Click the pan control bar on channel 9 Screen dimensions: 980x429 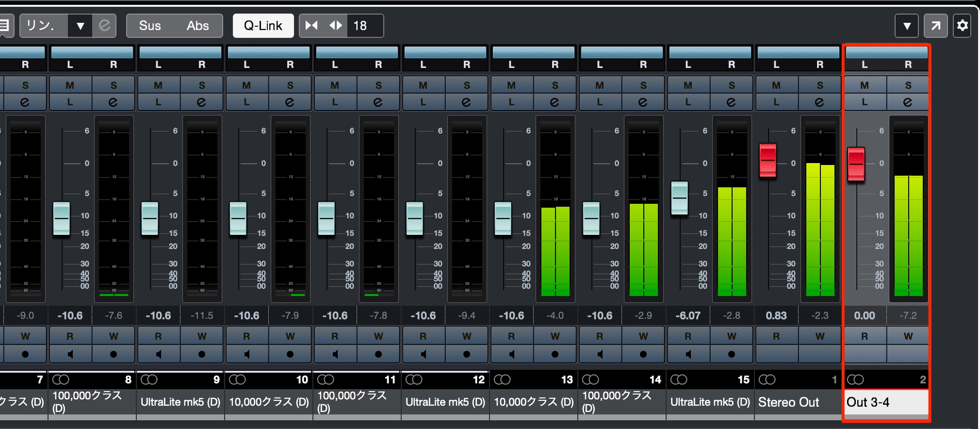click(x=180, y=52)
